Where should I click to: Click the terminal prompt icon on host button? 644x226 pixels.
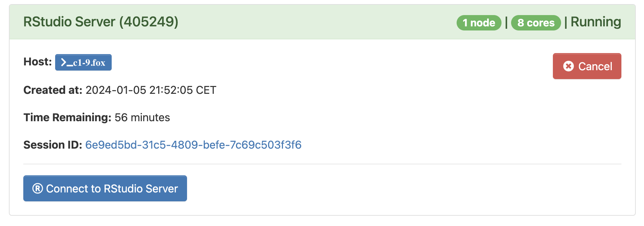(x=66, y=62)
